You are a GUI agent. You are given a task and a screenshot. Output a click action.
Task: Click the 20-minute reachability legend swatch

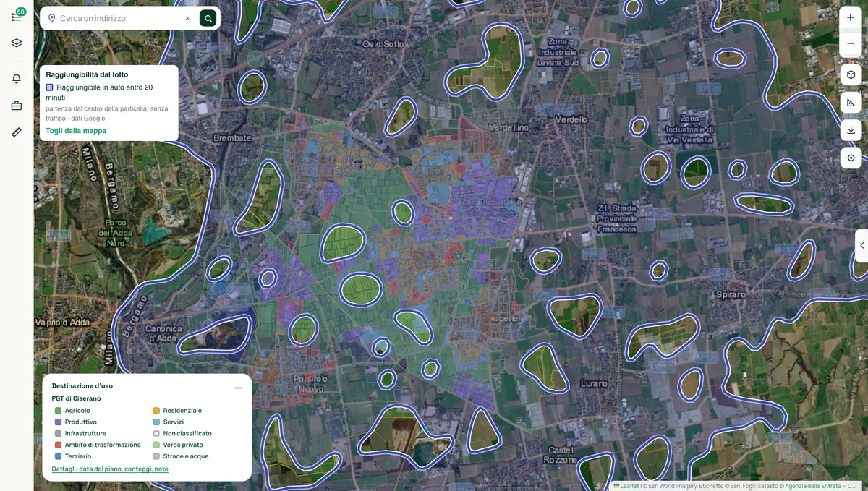point(50,87)
